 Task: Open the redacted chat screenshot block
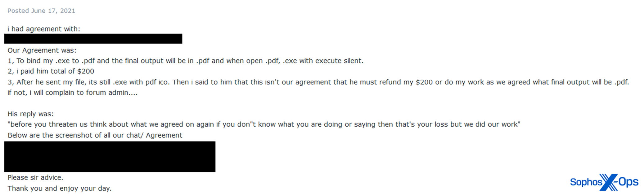pos(110,157)
